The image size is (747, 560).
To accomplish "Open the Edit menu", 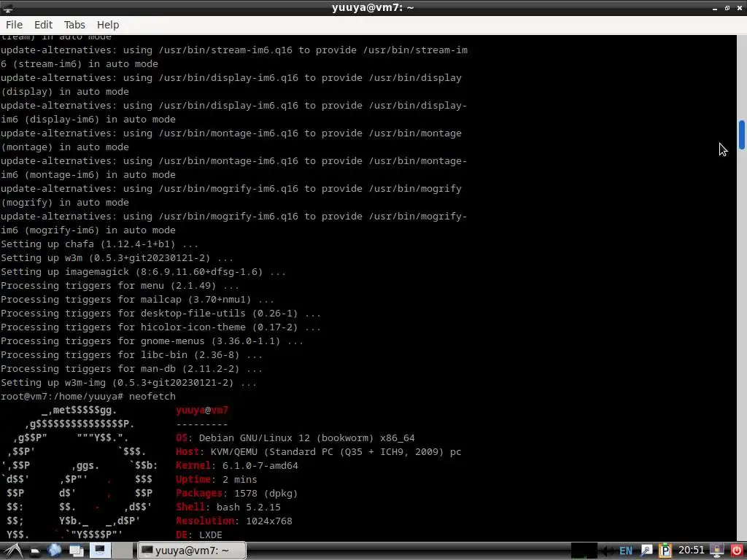I will point(43,25).
